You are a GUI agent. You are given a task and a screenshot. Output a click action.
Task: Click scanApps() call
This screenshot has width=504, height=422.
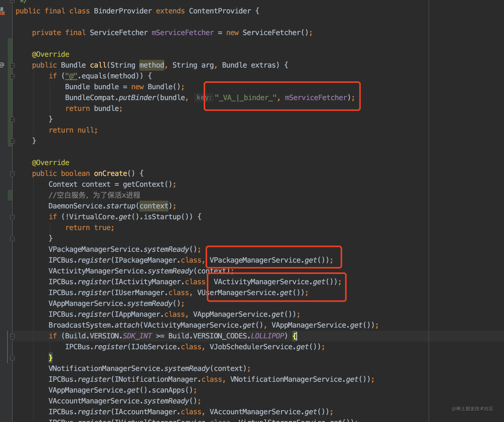(172, 390)
